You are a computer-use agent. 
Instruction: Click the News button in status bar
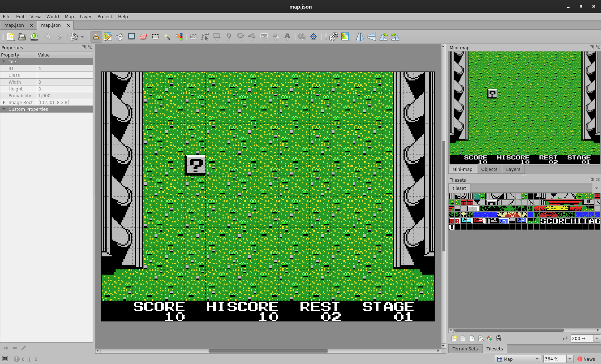click(x=586, y=359)
